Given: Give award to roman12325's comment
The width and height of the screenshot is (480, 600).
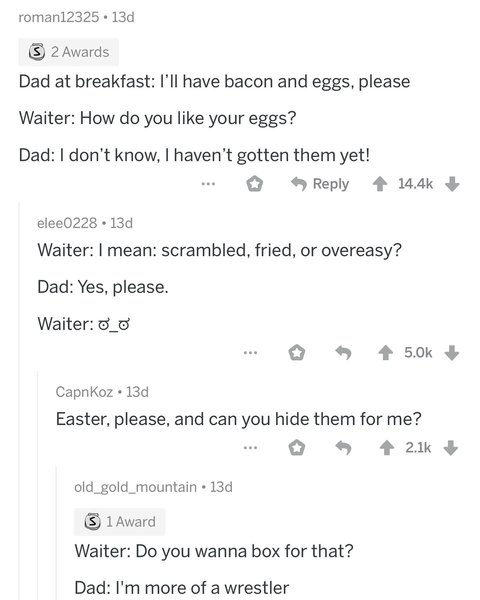Looking at the screenshot, I should click(255, 184).
